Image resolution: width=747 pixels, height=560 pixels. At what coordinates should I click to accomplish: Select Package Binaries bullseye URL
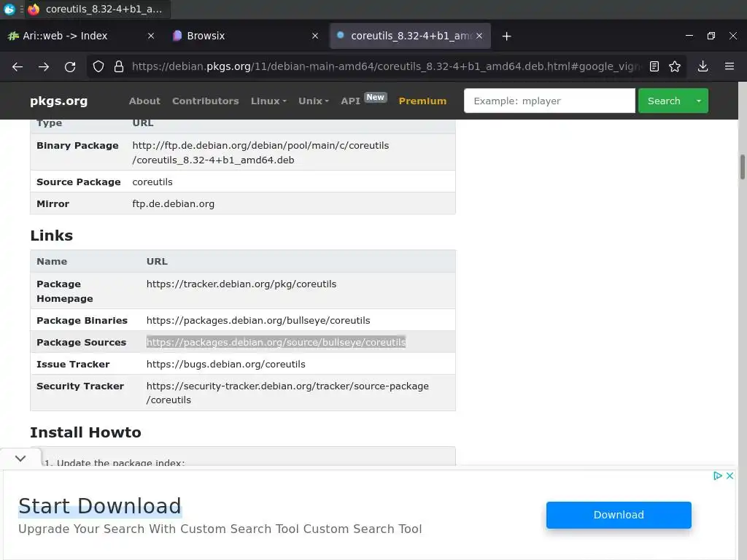point(258,321)
